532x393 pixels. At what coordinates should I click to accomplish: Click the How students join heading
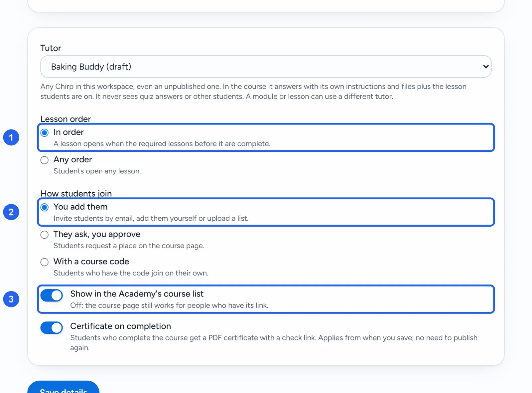tap(76, 193)
